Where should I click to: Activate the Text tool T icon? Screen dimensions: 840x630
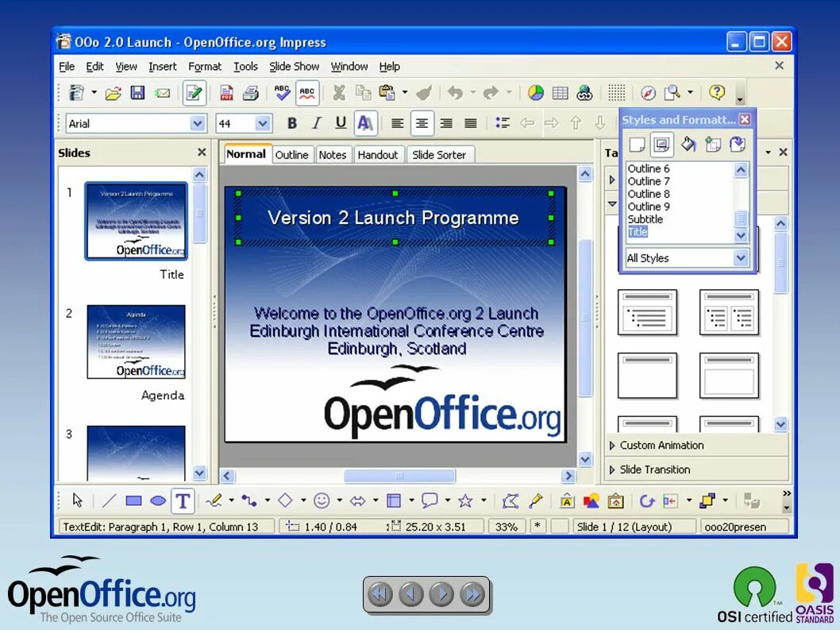pos(183,501)
